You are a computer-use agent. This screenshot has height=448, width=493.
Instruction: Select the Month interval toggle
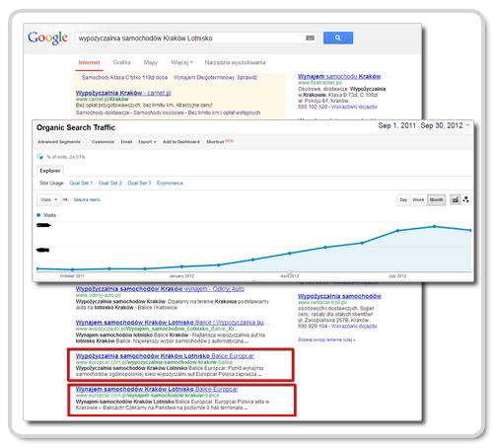point(436,199)
